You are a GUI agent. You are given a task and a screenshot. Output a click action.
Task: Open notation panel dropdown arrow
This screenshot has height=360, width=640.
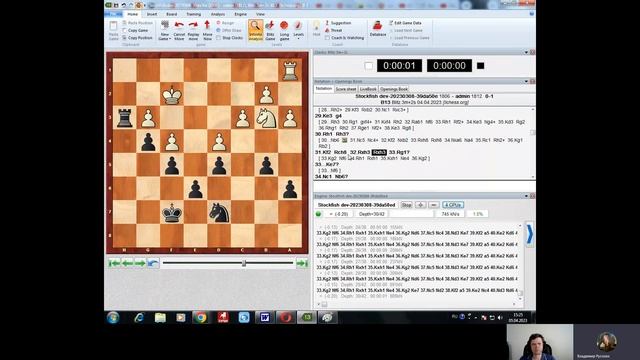(526, 81)
